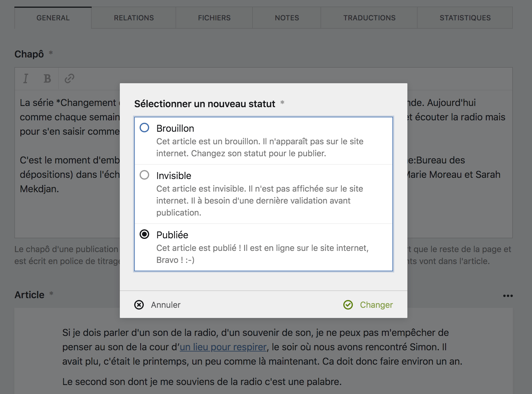Image resolution: width=532 pixels, height=394 pixels.
Task: Apply italic formatting in the Chapô toolbar
Action: [x=26, y=79]
